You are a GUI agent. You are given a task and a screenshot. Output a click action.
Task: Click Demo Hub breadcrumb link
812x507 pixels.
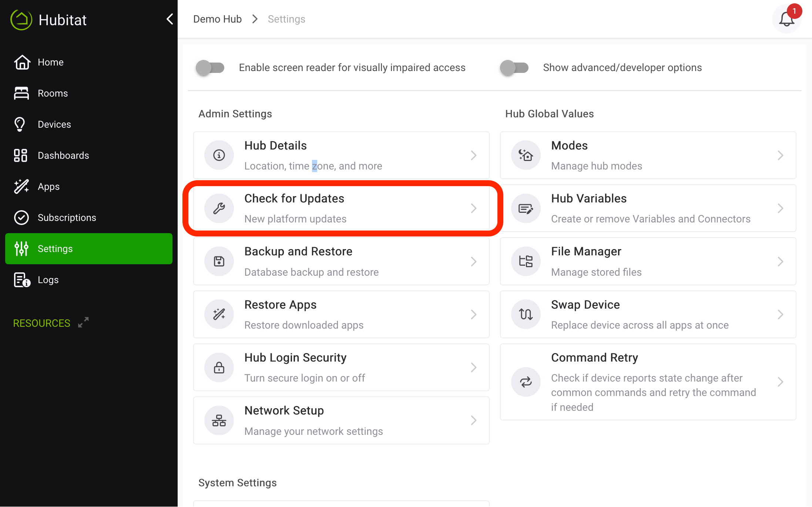click(217, 19)
